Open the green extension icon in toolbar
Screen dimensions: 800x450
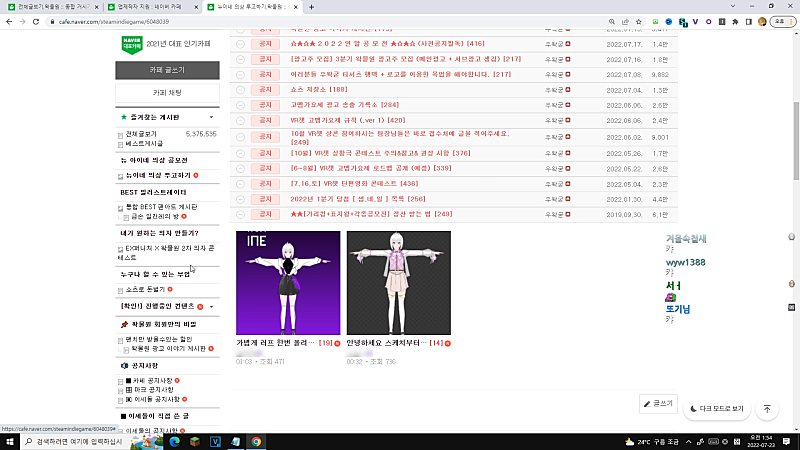pos(656,22)
